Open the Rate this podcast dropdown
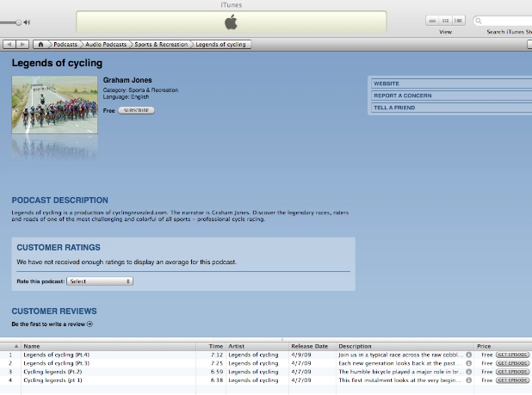This screenshot has height=395, width=532. pos(100,281)
